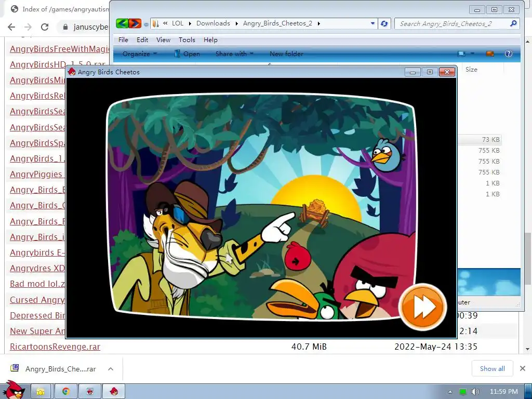
Task: Open the Depressed Bir... link
Action: tap(37, 315)
